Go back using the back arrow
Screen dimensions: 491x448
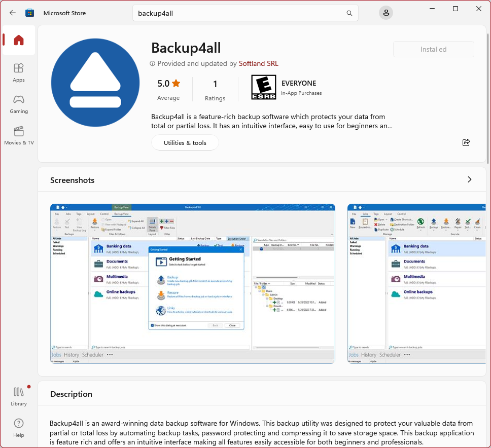[13, 13]
